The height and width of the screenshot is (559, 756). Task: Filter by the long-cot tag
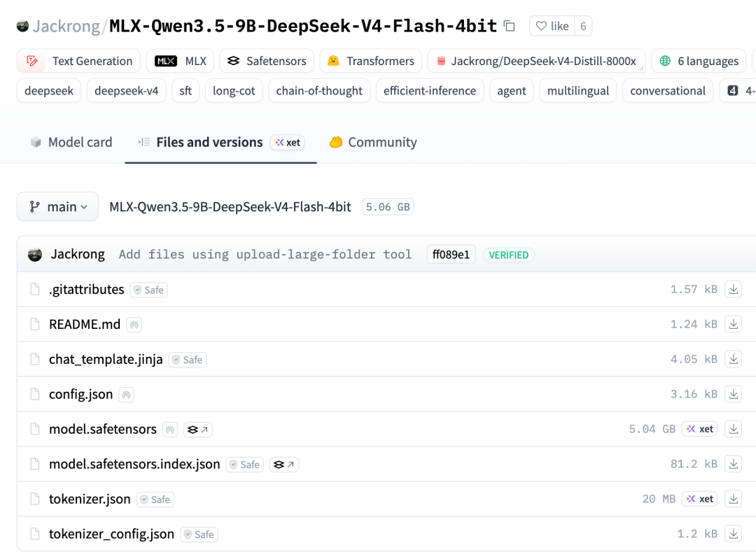pyautogui.click(x=234, y=91)
